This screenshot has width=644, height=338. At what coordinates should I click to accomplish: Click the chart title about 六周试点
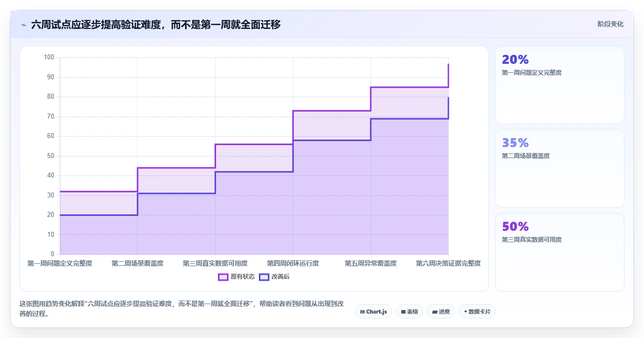pos(156,24)
